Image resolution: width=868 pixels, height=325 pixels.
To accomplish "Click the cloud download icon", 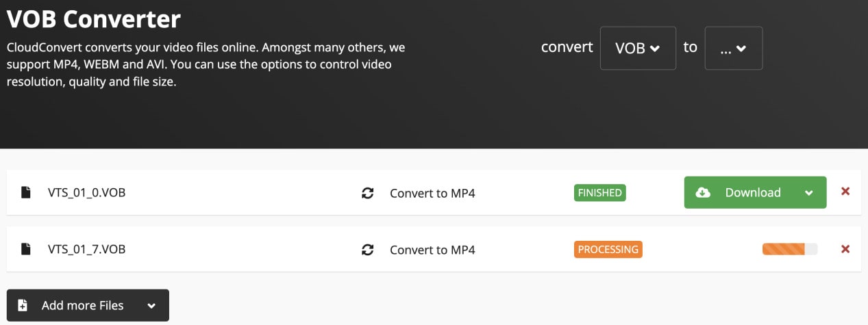I will tap(704, 192).
